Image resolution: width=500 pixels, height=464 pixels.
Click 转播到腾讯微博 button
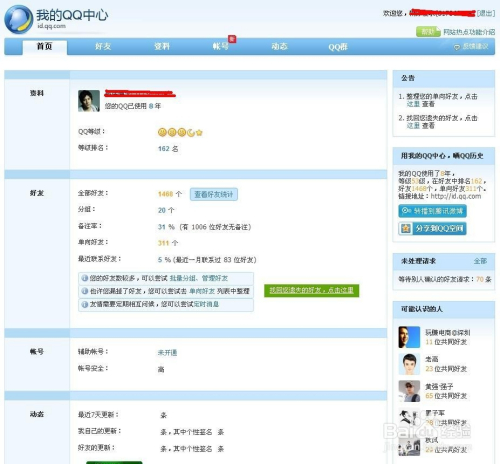[432, 211]
